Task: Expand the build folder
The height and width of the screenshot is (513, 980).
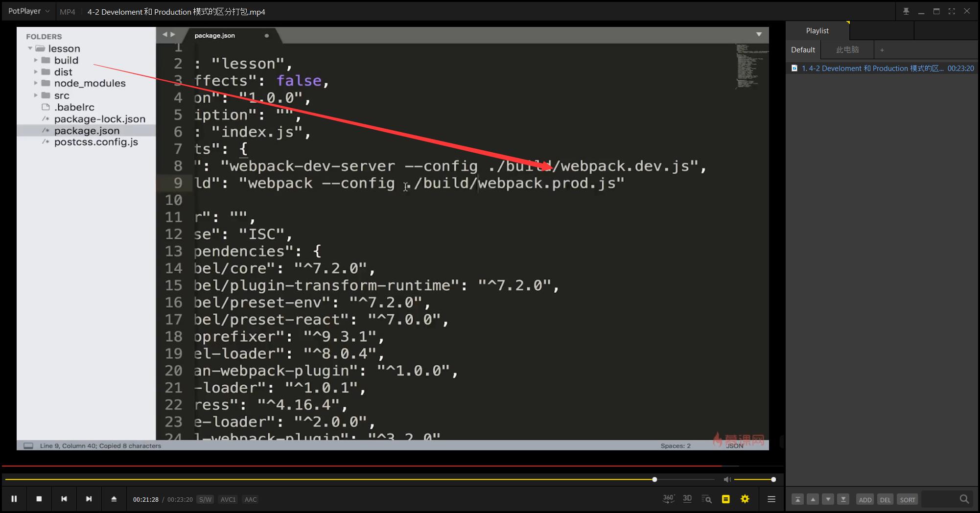Action: [36, 60]
